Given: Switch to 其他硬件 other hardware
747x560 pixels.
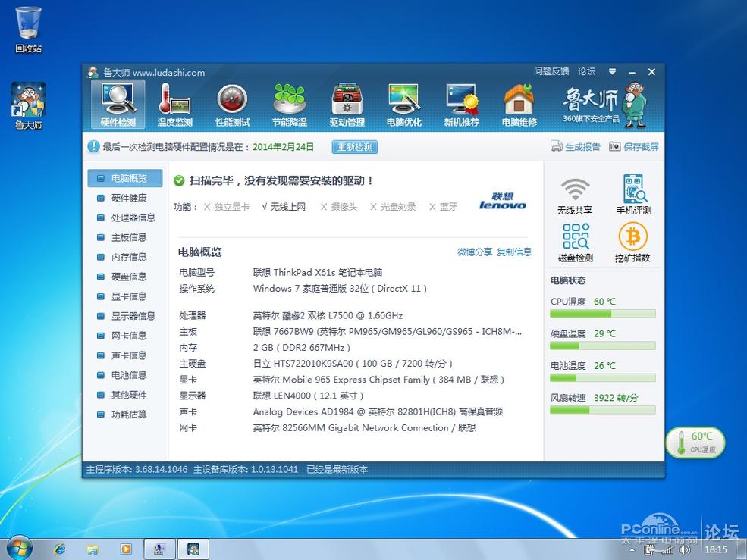Looking at the screenshot, I should click(125, 395).
